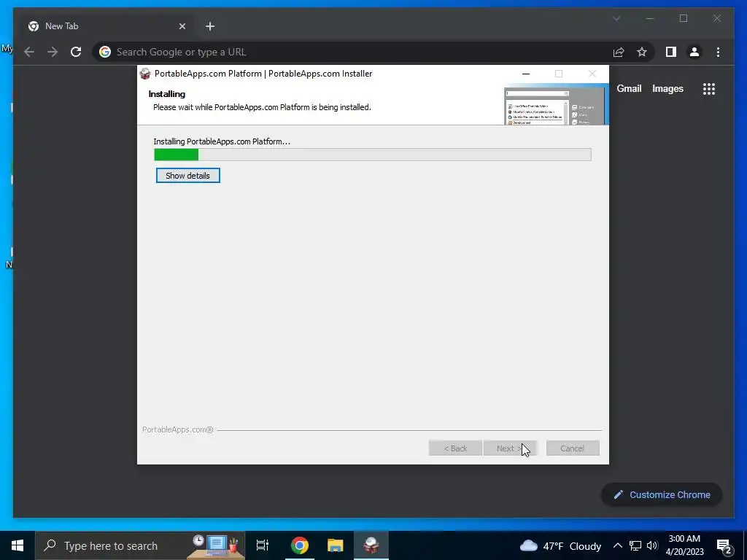Share this page icon in Chrome

tap(619, 52)
